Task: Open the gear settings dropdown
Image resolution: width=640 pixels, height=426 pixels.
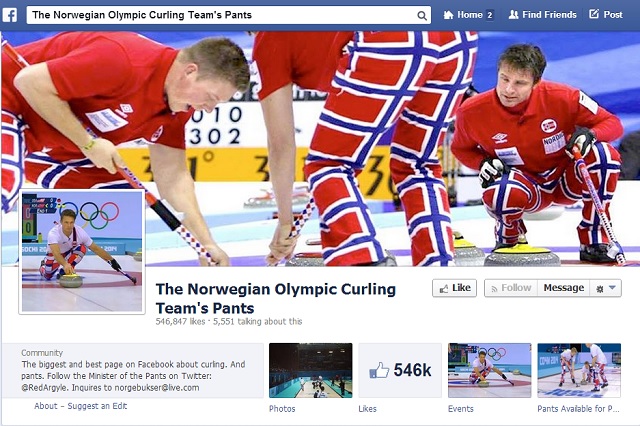Action: pyautogui.click(x=606, y=288)
